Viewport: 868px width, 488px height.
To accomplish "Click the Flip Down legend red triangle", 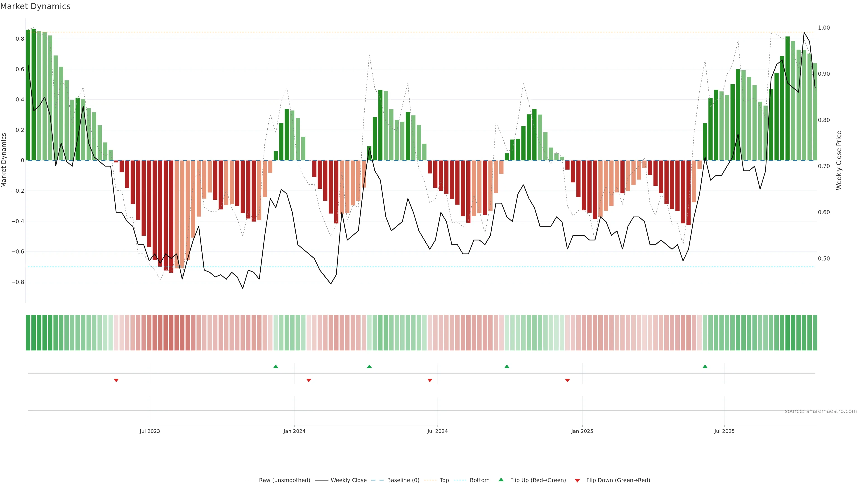I will [577, 481].
